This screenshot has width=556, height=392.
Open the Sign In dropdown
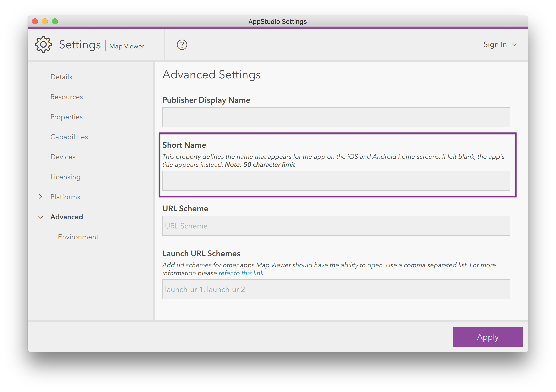[500, 45]
